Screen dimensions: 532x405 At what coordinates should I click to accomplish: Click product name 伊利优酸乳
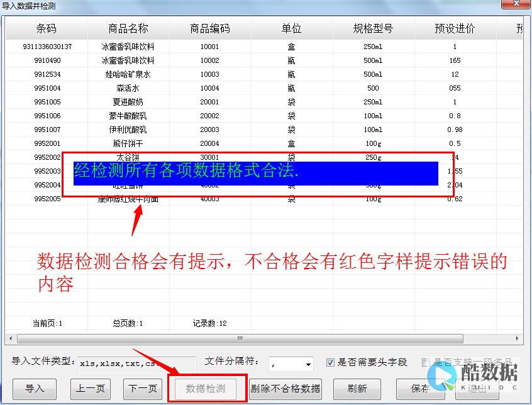pyautogui.click(x=128, y=130)
